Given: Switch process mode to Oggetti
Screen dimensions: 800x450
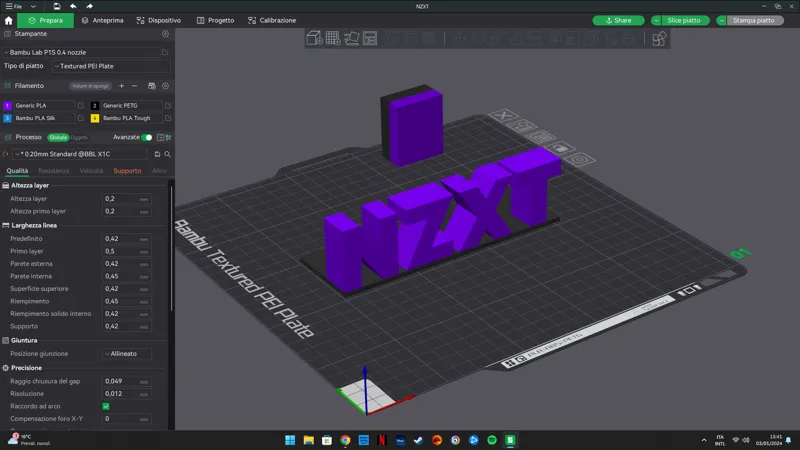Looking at the screenshot, I should click(79, 137).
